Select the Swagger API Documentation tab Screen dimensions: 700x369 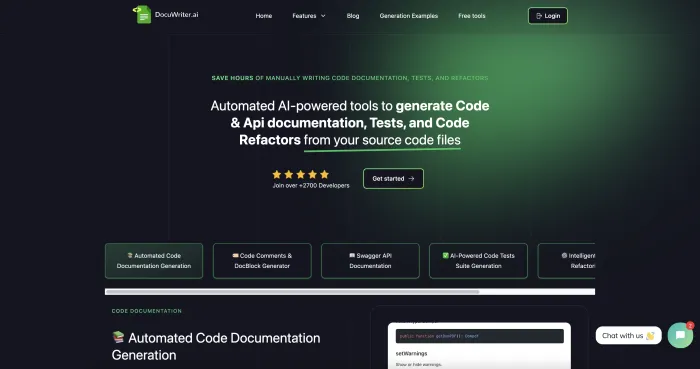click(370, 261)
